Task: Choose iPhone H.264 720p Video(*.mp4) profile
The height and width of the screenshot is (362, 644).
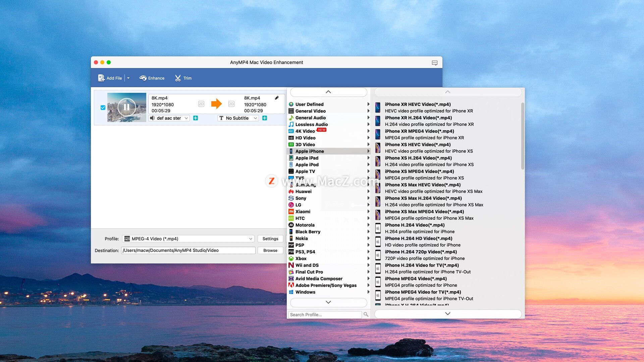Action: [x=447, y=255]
